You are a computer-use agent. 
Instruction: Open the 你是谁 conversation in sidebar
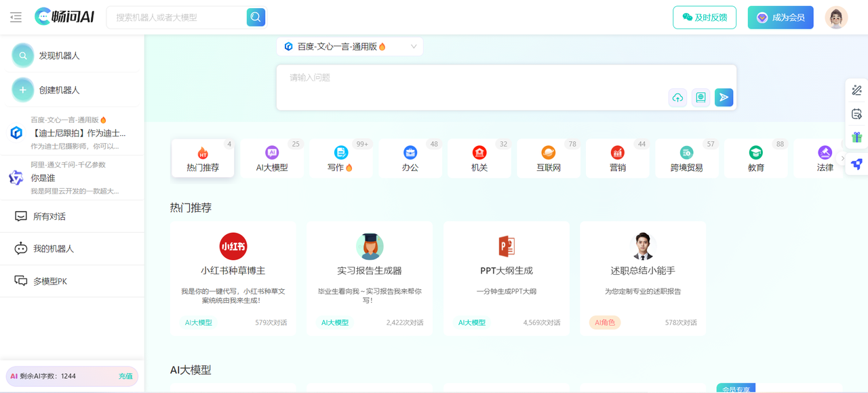click(x=75, y=178)
